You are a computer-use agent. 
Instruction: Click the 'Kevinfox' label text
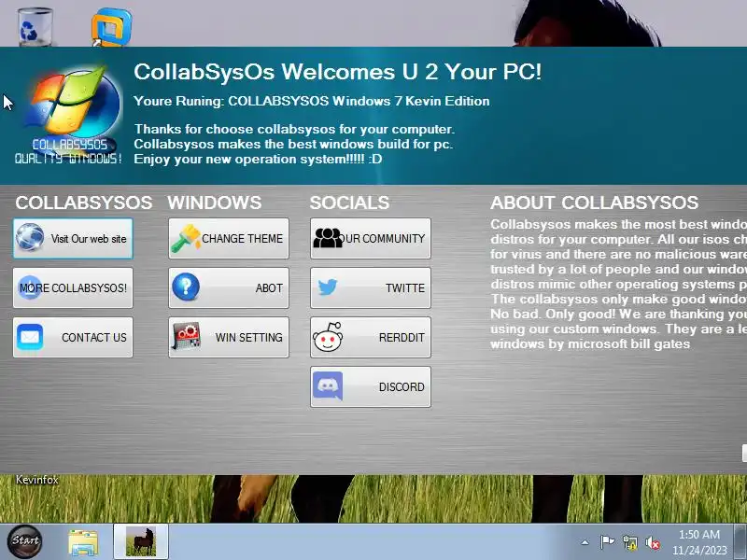pyautogui.click(x=36, y=480)
